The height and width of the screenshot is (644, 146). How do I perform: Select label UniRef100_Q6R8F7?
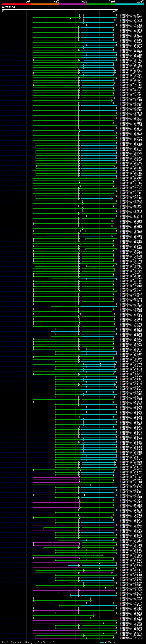pos(131,254)
